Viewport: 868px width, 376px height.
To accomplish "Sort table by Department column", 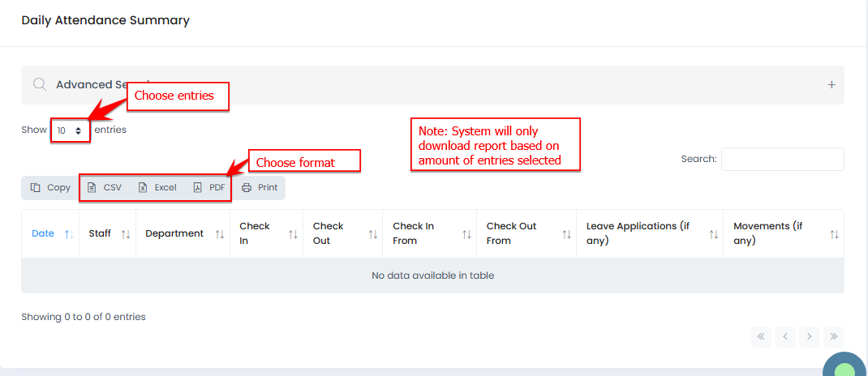I will click(x=183, y=233).
